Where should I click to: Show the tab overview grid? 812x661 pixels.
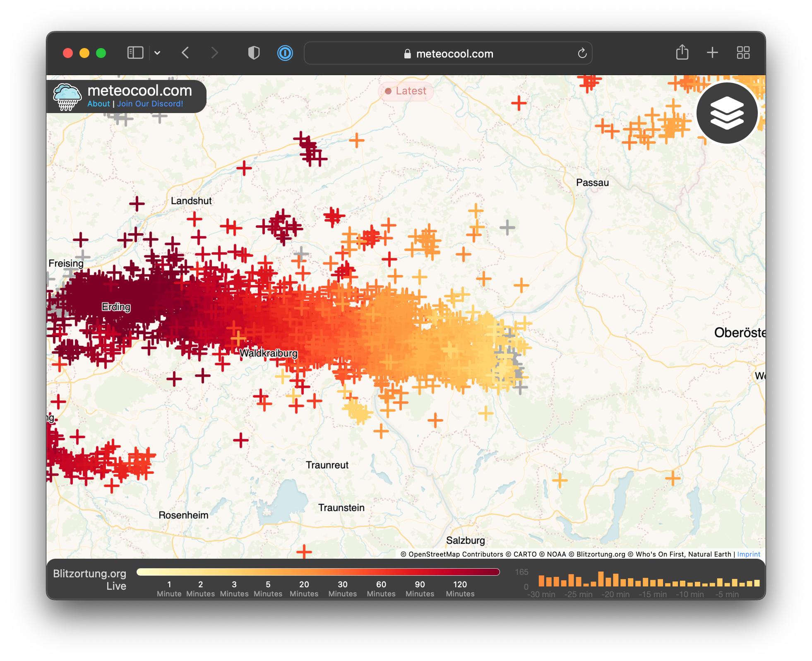tap(743, 53)
